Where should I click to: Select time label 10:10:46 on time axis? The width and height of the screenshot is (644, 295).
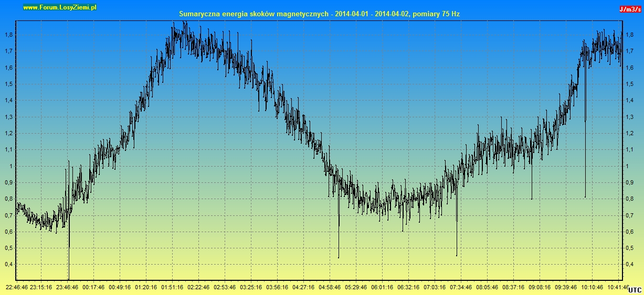coord(592,287)
